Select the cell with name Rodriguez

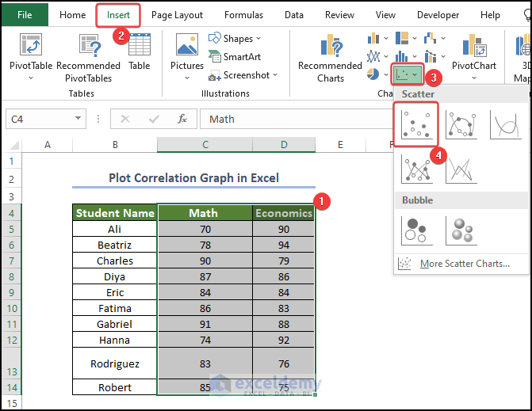(x=115, y=363)
